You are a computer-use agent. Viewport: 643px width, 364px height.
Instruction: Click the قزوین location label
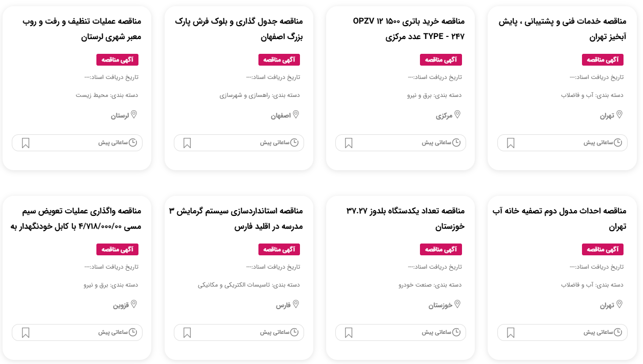click(x=120, y=305)
